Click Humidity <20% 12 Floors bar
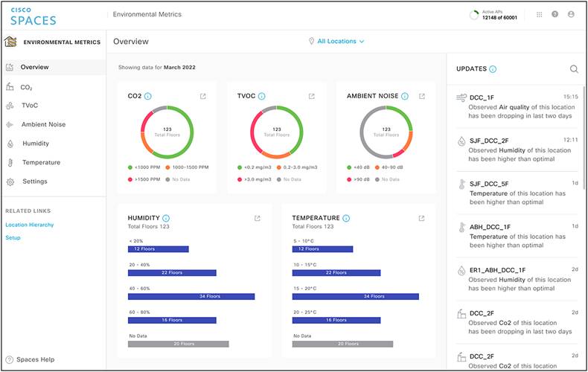Screen dimensions: 588x372 point(159,249)
